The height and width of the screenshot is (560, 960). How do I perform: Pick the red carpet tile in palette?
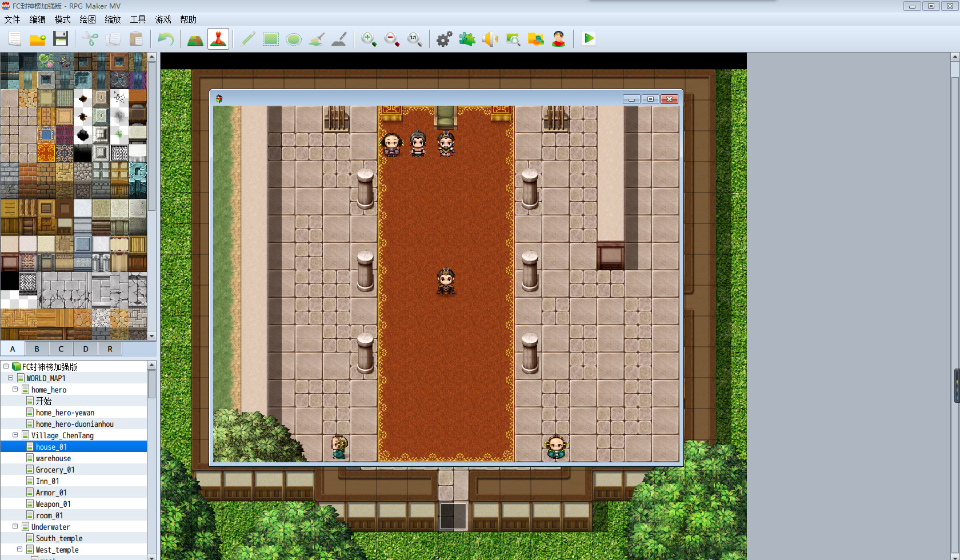(46, 153)
